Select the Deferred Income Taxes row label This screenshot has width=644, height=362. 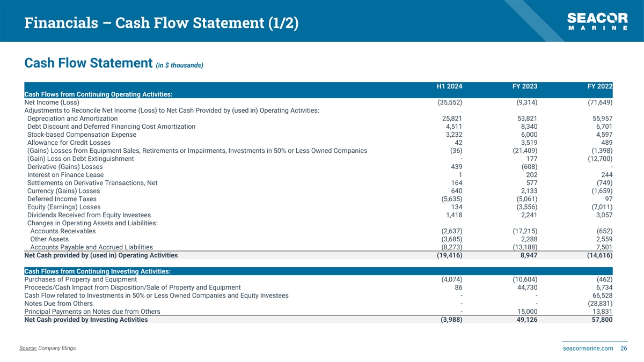62,199
